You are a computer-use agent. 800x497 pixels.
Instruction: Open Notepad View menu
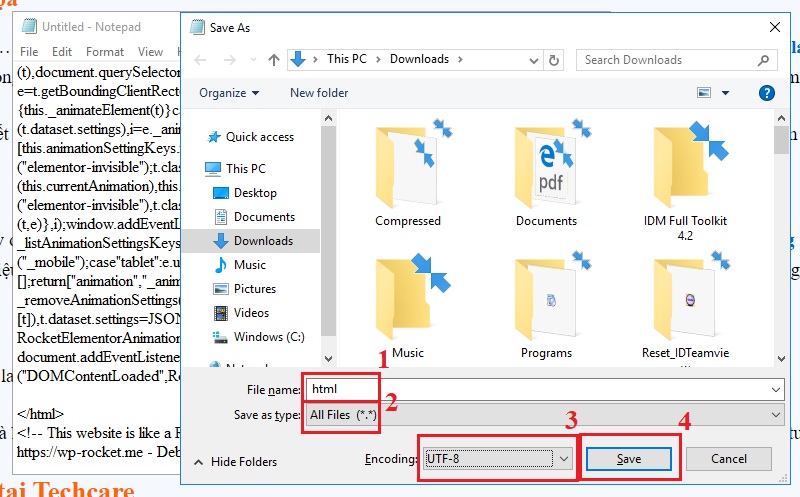pyautogui.click(x=150, y=52)
